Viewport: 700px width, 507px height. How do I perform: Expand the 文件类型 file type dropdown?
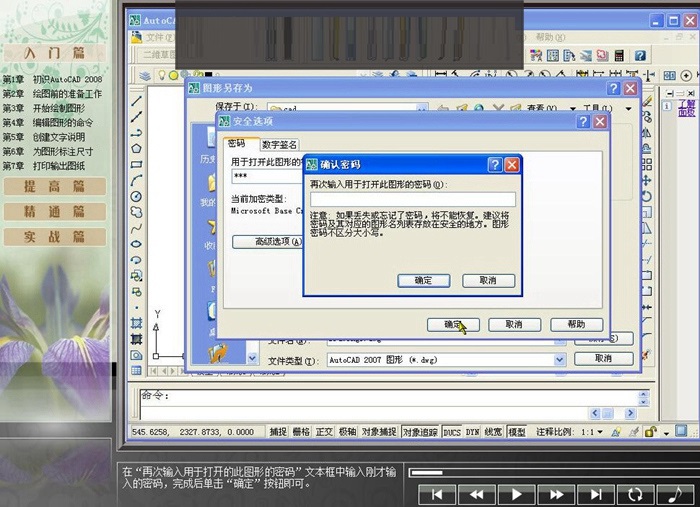click(x=559, y=360)
